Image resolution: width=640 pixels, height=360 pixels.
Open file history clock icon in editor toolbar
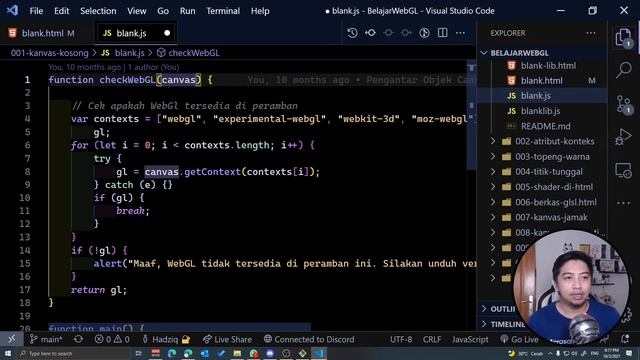pyautogui.click(x=352, y=33)
